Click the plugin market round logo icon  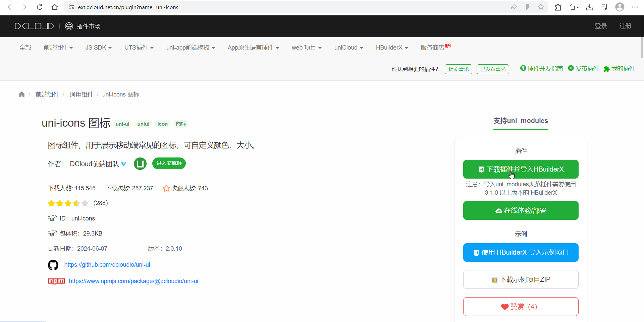pyautogui.click(x=69, y=26)
